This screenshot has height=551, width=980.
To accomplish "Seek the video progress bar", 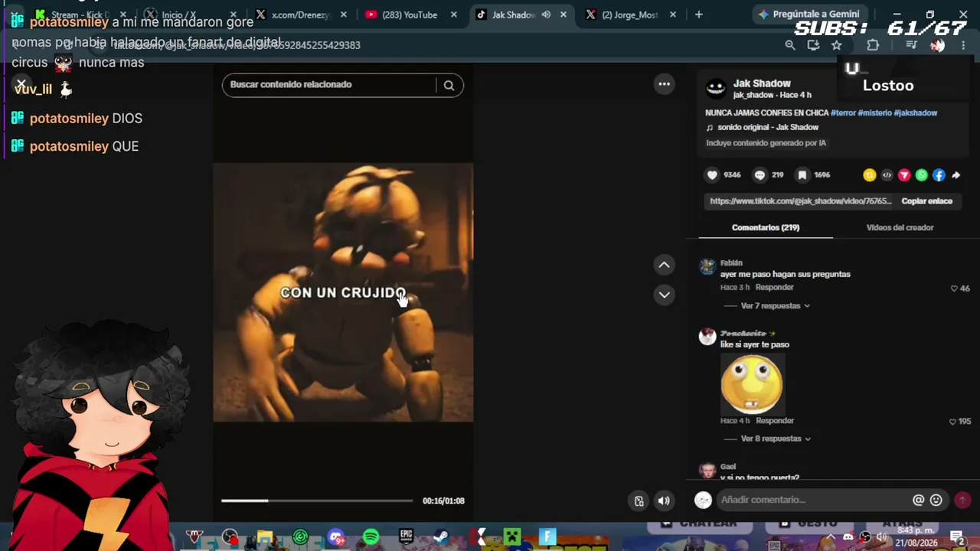I will pos(317,501).
